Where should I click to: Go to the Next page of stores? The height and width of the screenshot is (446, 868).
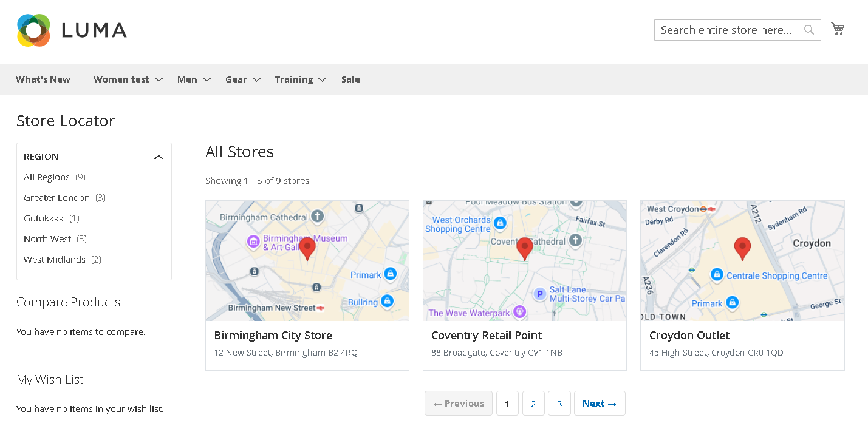click(x=599, y=404)
